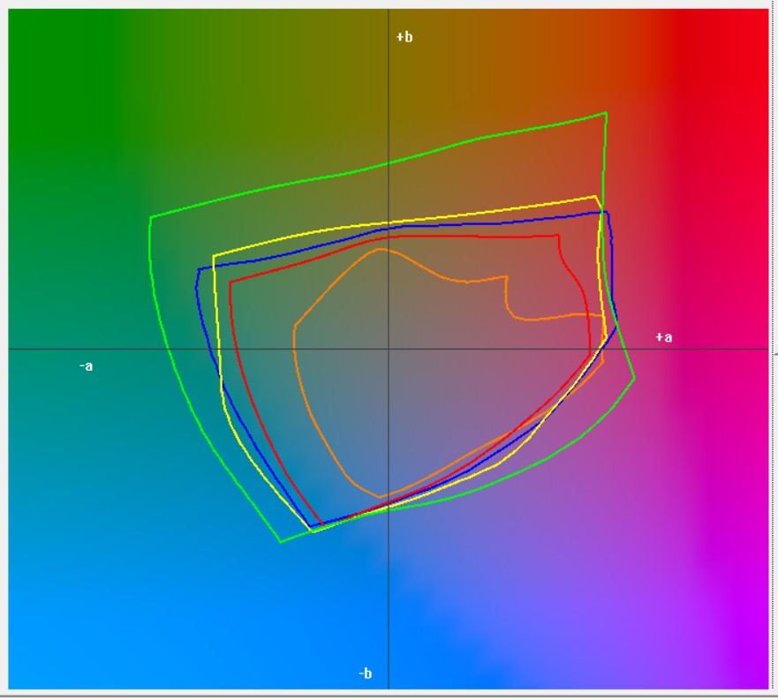778x700 pixels.
Task: Select the yellow gamut outline's top-left corner
Action: point(214,256)
